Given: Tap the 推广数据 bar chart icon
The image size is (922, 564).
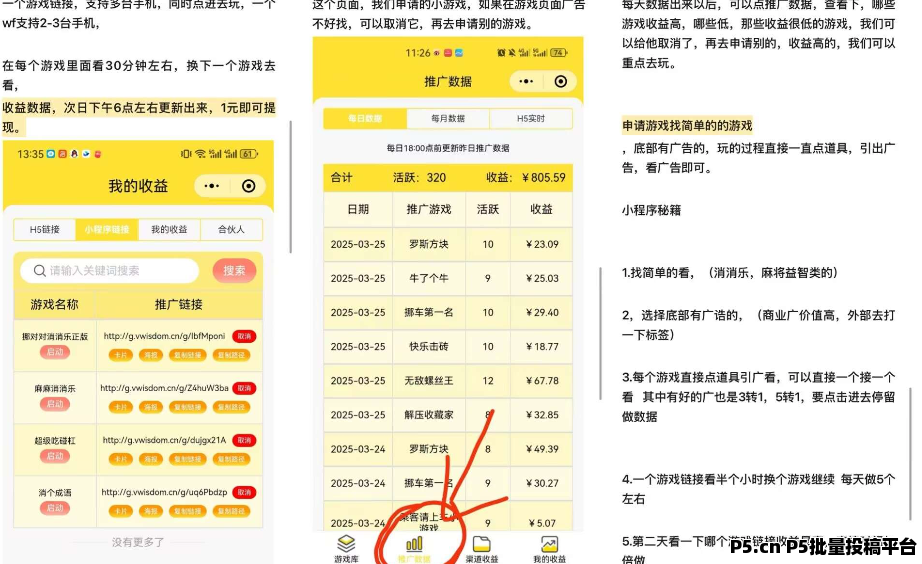Looking at the screenshot, I should (413, 544).
